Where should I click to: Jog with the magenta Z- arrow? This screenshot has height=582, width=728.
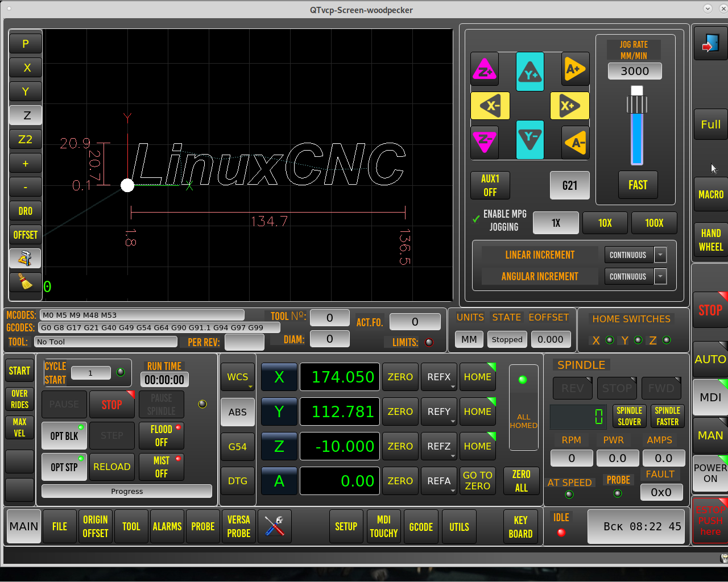[x=485, y=142]
